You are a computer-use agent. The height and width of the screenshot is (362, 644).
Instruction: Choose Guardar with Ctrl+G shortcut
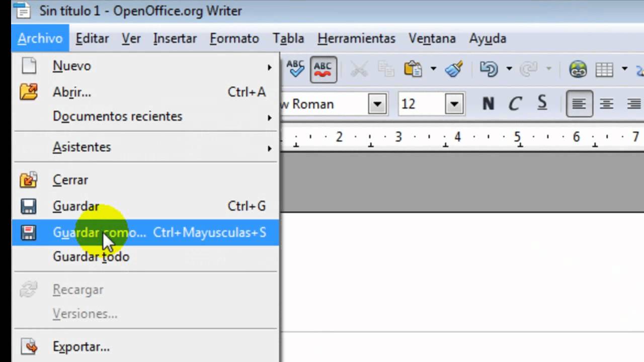click(145, 206)
